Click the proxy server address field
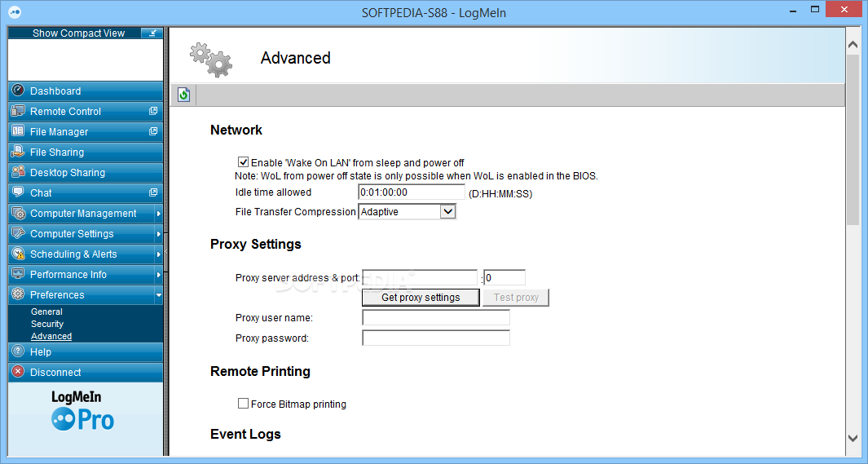Viewport: 868px width, 464px height. tap(420, 277)
